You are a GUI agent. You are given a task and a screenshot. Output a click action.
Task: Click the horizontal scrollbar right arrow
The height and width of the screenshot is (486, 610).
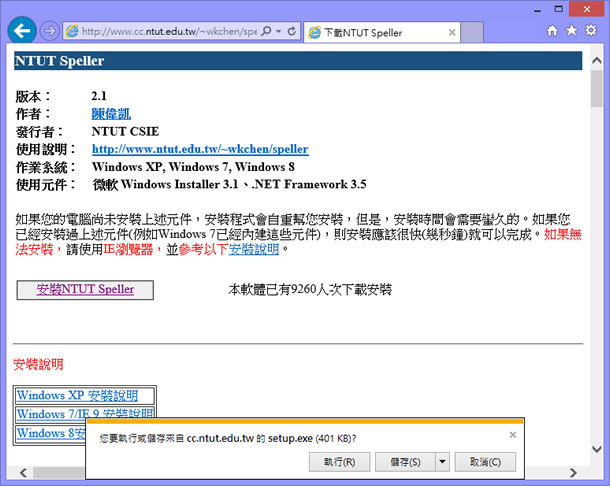point(573,473)
